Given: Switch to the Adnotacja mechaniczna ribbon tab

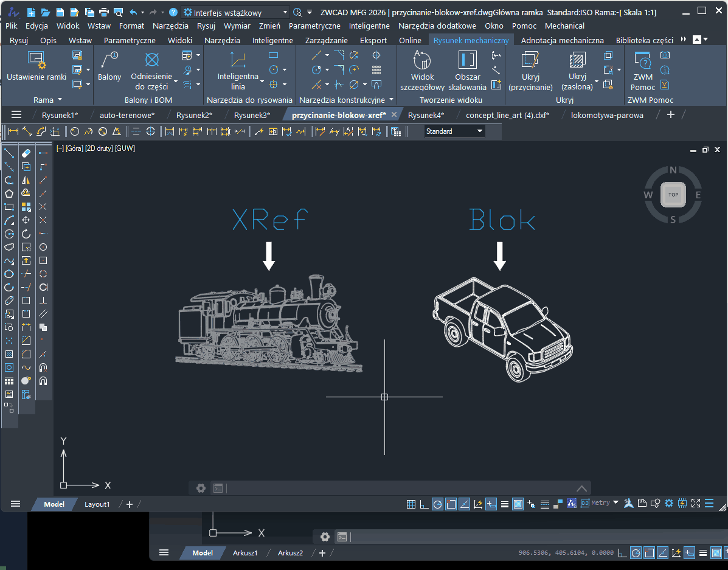Looking at the screenshot, I should [x=563, y=40].
